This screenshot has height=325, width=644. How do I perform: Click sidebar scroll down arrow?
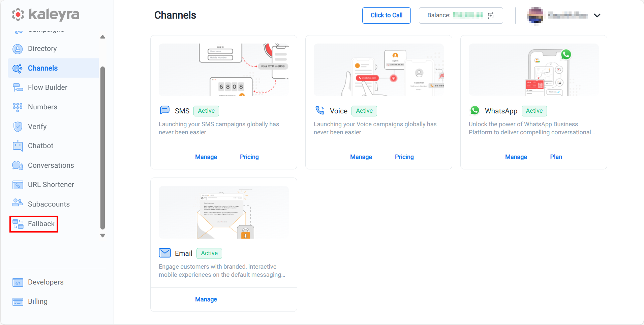click(103, 236)
